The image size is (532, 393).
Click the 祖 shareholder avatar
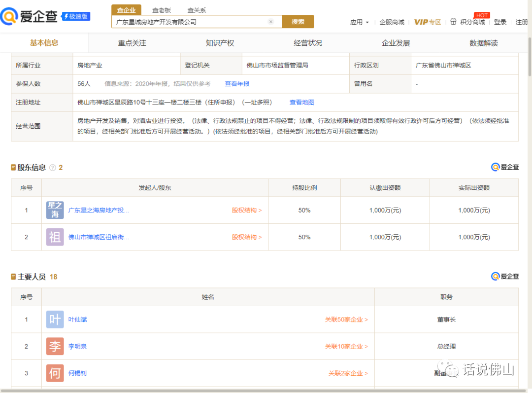pos(55,237)
